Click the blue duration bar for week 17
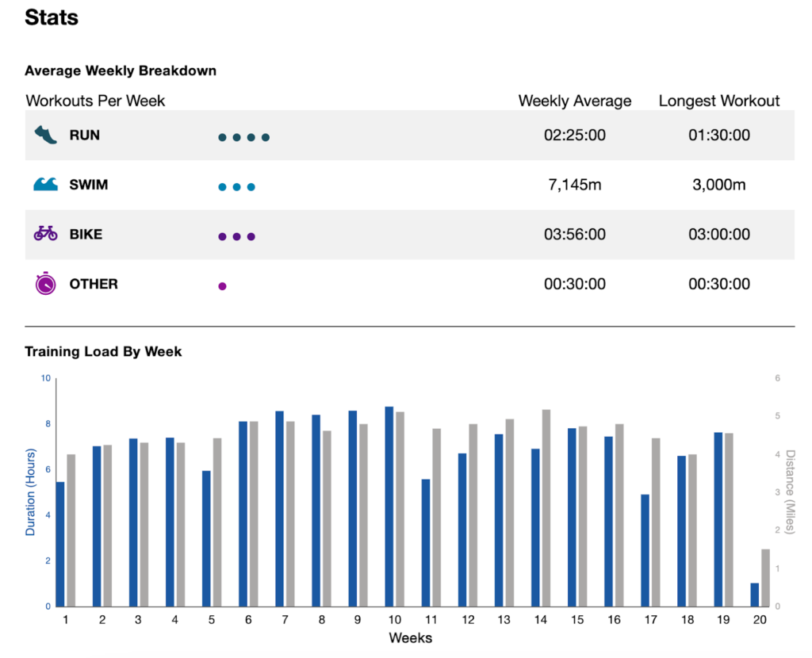812x658 pixels. click(x=645, y=551)
